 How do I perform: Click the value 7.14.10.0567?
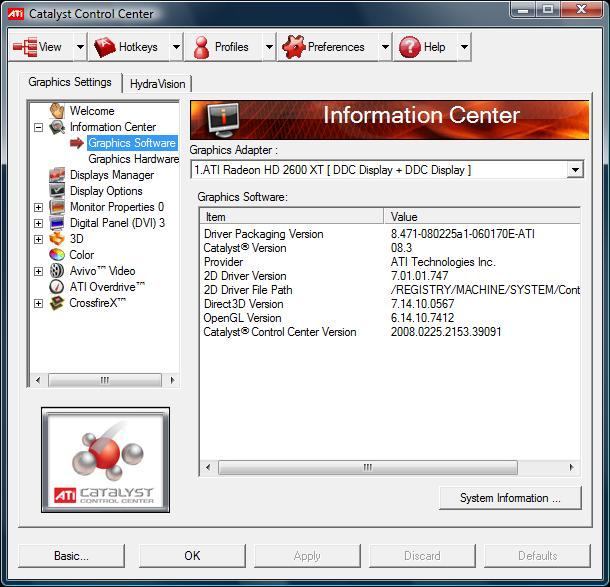click(422, 304)
